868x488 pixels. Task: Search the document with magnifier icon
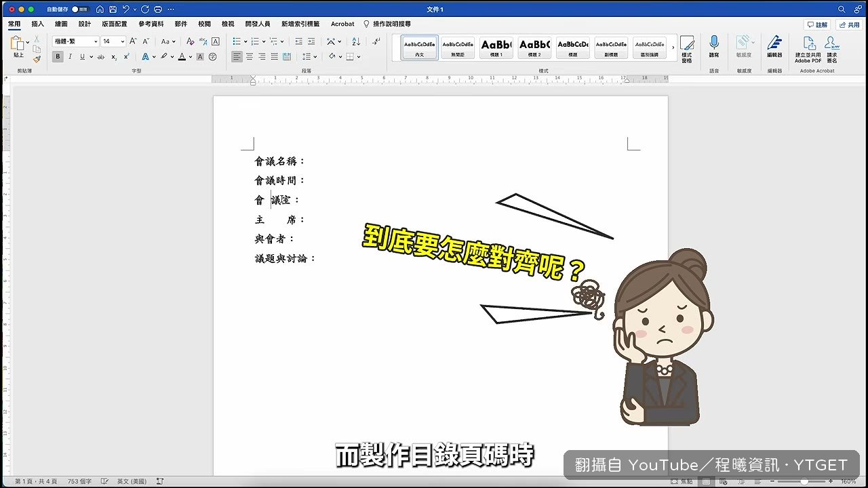(842, 9)
